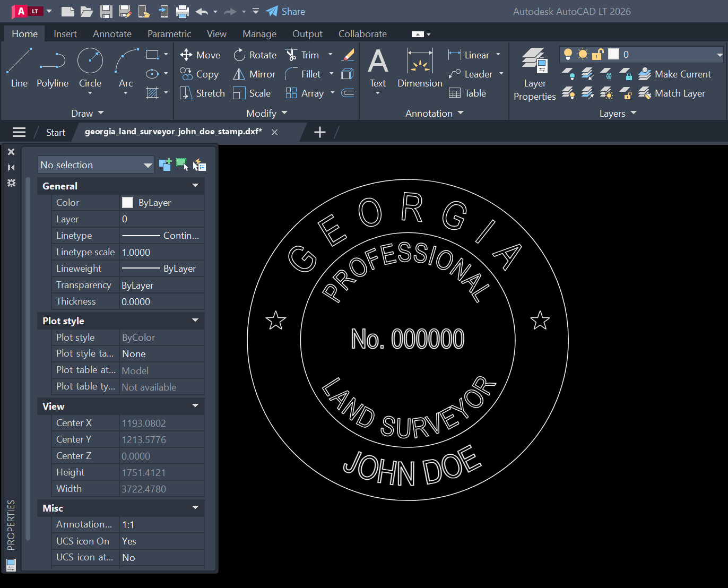Select the Polyline tool
The image size is (728, 588).
[53, 67]
